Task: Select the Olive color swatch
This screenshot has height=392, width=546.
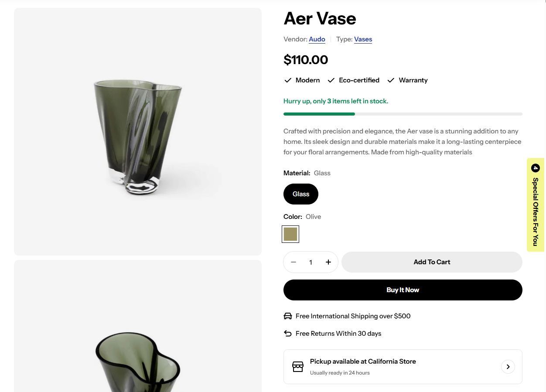Action: pyautogui.click(x=290, y=234)
